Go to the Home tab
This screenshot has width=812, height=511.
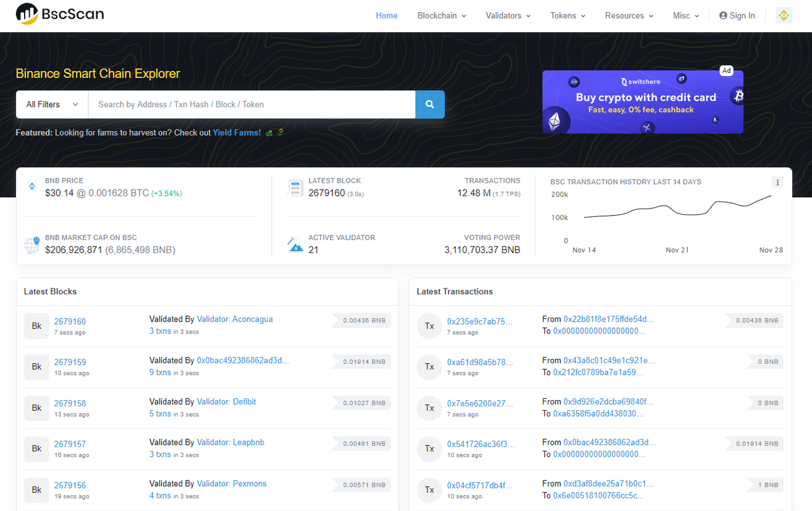coord(386,16)
